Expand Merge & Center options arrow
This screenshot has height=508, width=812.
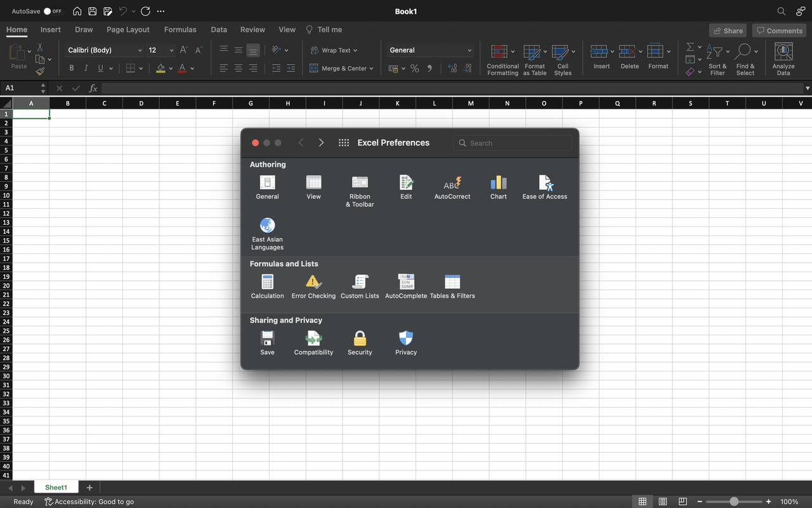371,69
